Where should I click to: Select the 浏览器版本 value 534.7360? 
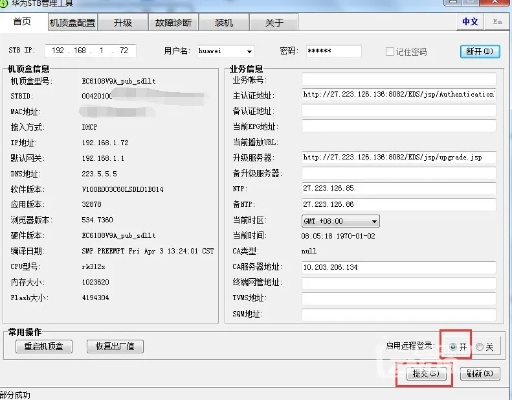[x=97, y=220]
